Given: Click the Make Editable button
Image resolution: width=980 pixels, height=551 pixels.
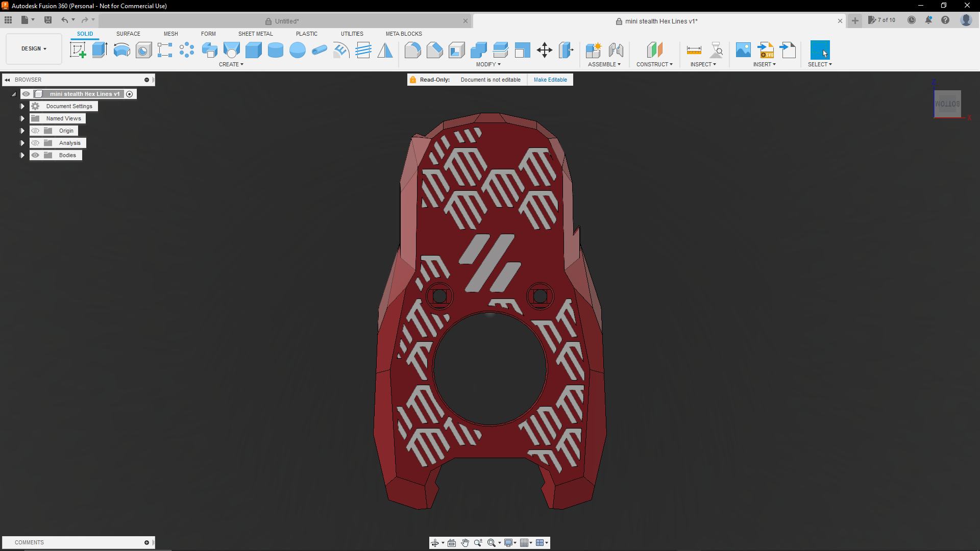Looking at the screenshot, I should (550, 80).
